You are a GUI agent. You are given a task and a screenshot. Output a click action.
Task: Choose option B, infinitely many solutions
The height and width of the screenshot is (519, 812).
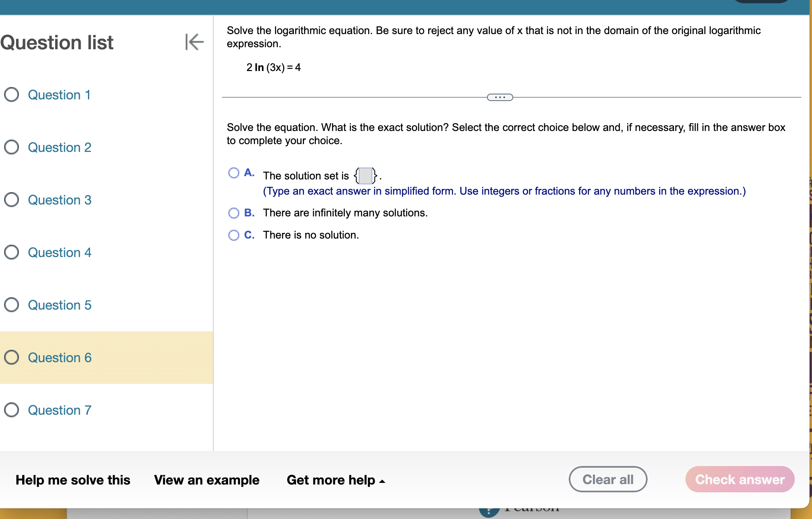click(x=234, y=213)
